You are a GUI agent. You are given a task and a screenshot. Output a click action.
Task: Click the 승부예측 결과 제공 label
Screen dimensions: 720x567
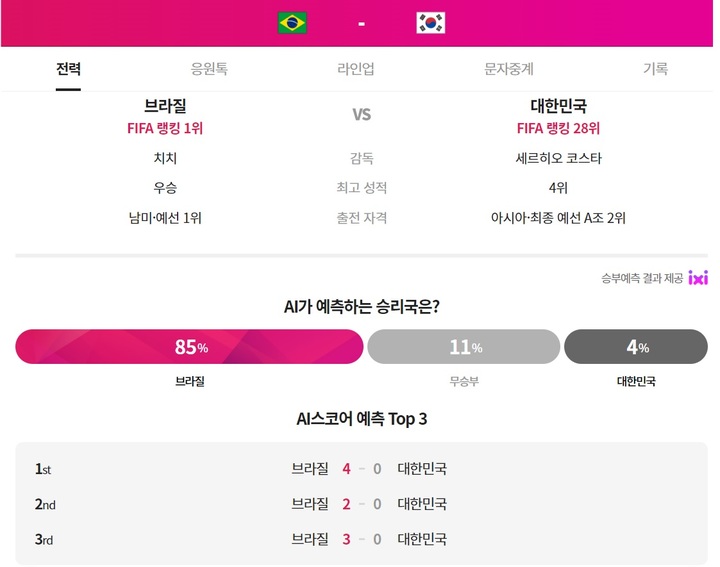[x=642, y=278]
